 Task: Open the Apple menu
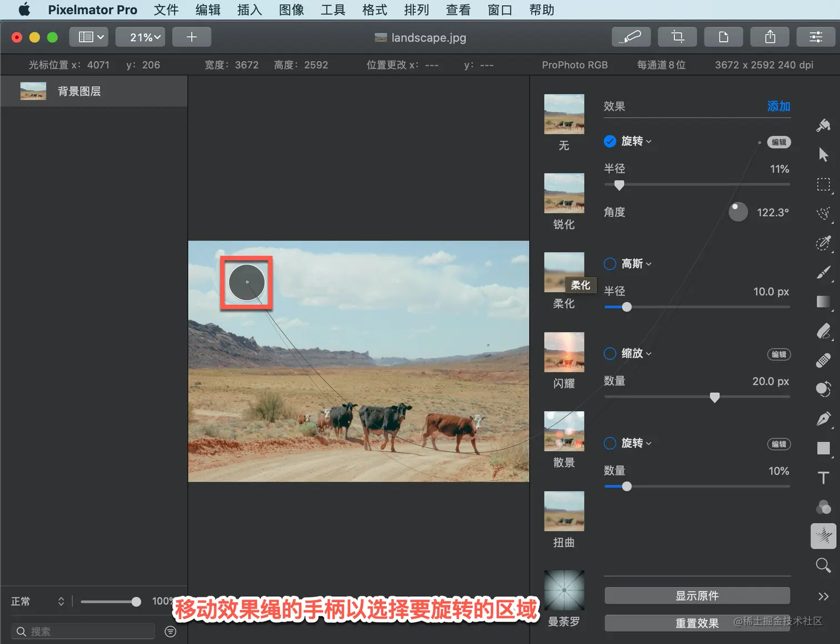[x=24, y=10]
